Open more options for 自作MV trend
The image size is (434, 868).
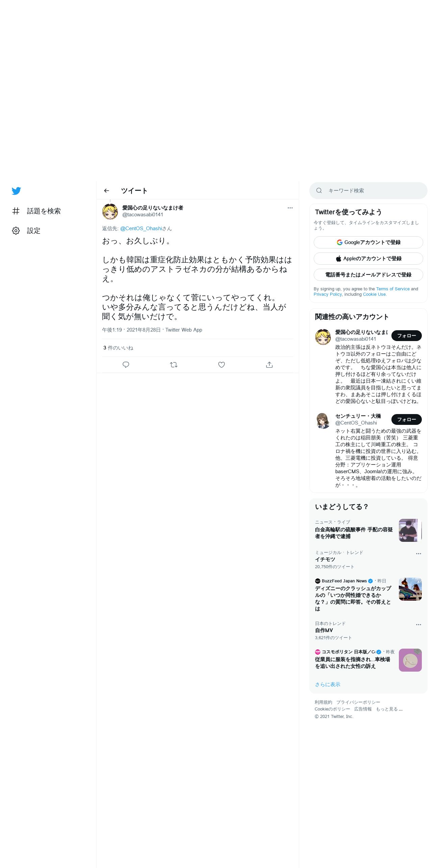click(418, 625)
